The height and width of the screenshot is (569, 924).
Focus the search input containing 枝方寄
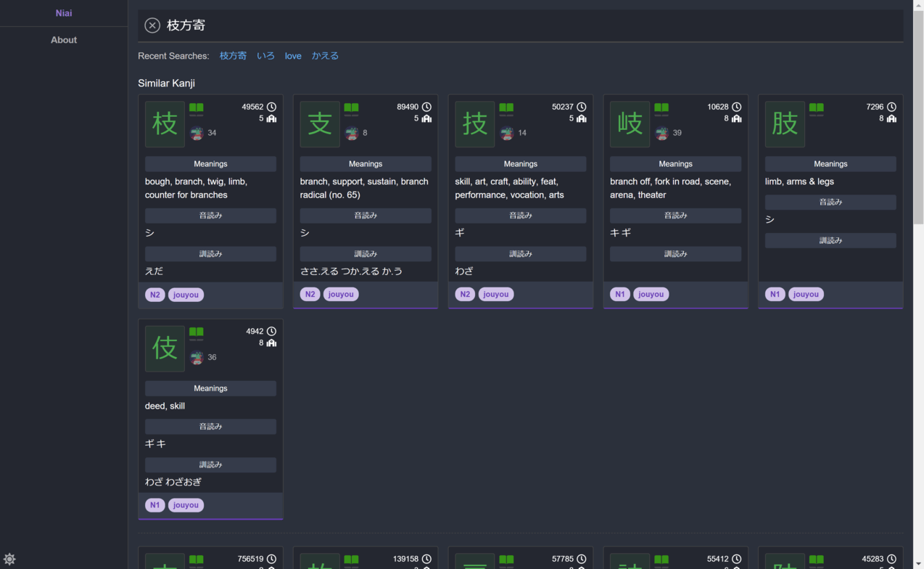click(x=533, y=25)
